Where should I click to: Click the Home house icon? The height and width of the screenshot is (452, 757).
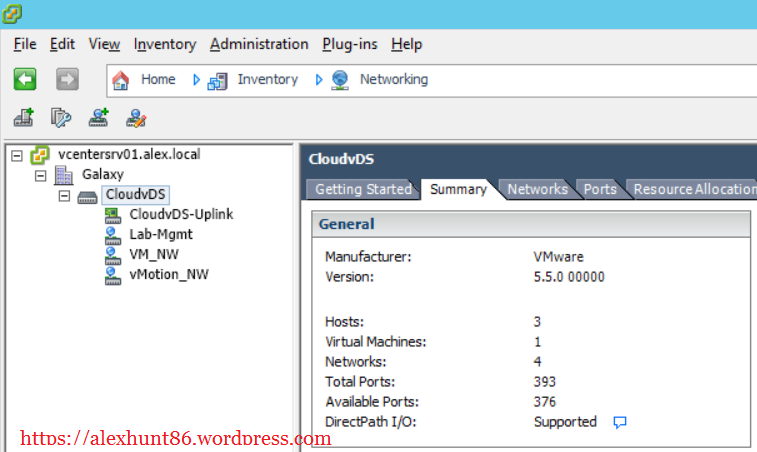click(x=121, y=80)
